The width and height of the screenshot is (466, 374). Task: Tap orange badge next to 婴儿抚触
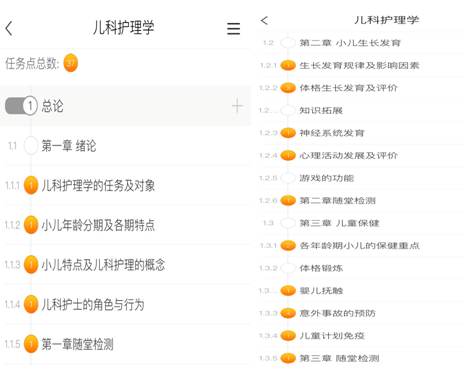288,291
